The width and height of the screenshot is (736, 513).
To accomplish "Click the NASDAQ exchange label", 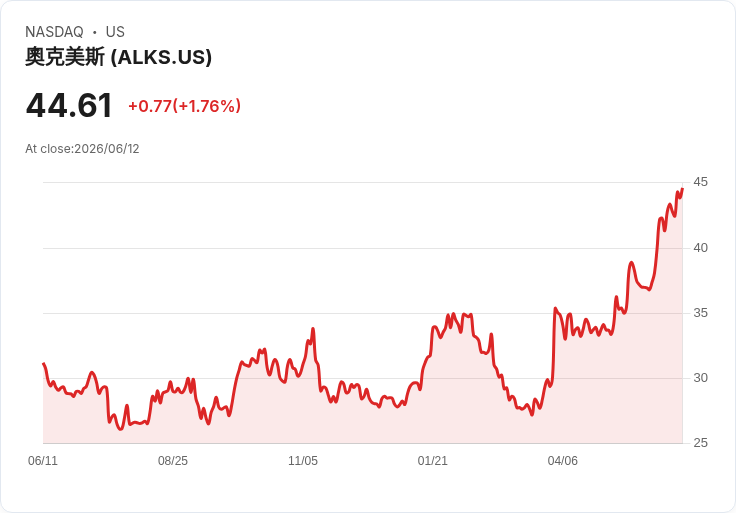I will 54,32.
